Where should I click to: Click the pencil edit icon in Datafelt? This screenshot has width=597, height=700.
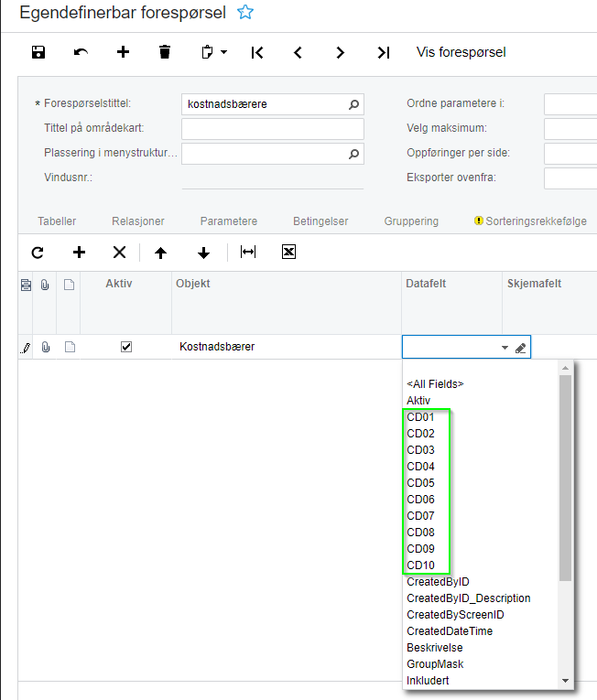coord(520,348)
